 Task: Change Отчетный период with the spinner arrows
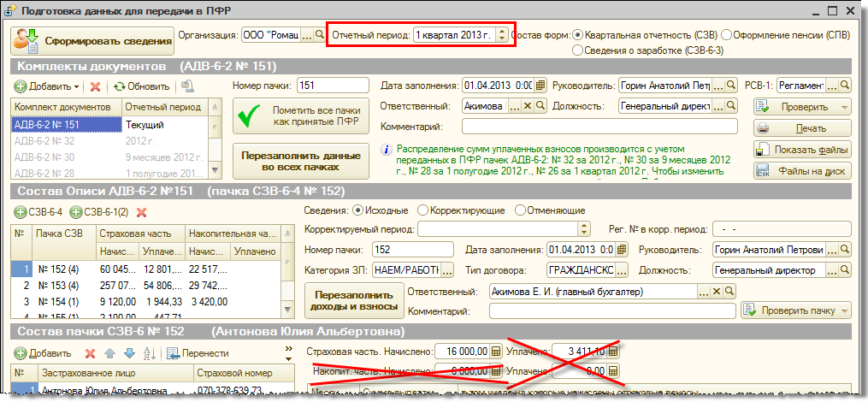coord(501,34)
